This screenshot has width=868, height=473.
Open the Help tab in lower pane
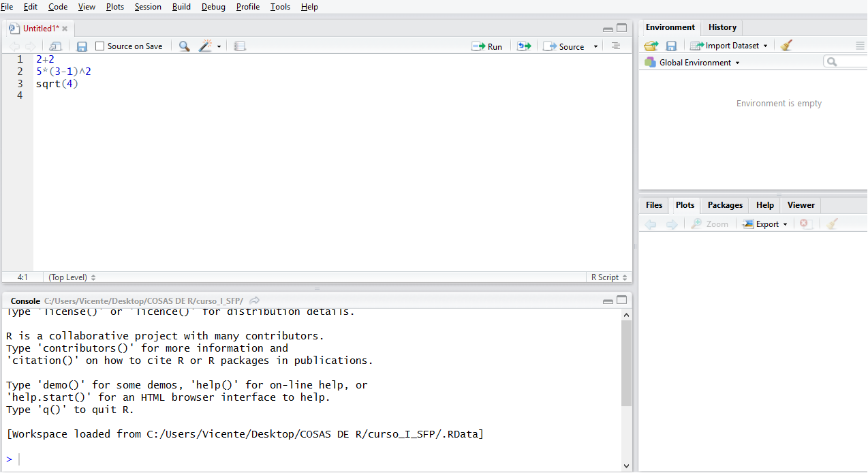click(765, 205)
